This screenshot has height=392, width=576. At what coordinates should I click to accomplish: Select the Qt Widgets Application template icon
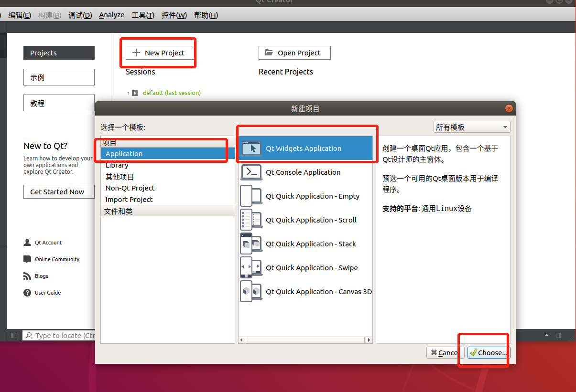pos(251,148)
